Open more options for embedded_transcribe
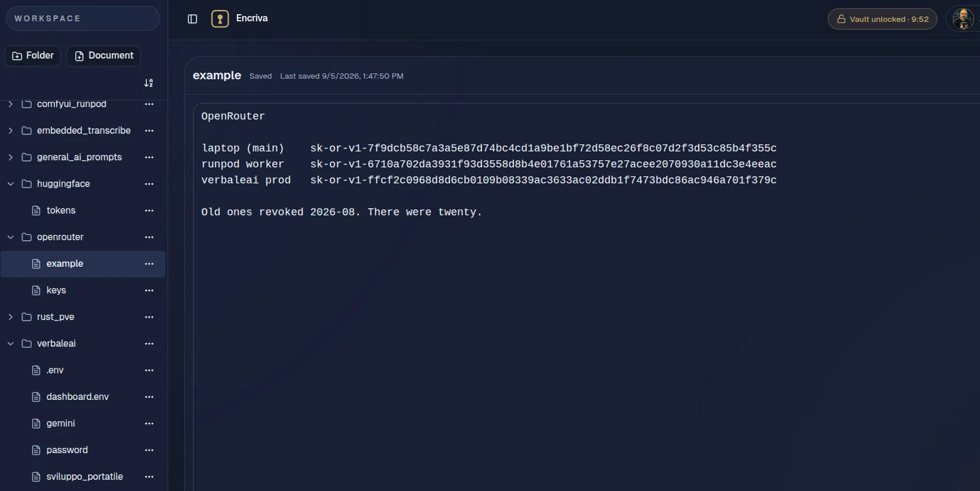 [149, 131]
